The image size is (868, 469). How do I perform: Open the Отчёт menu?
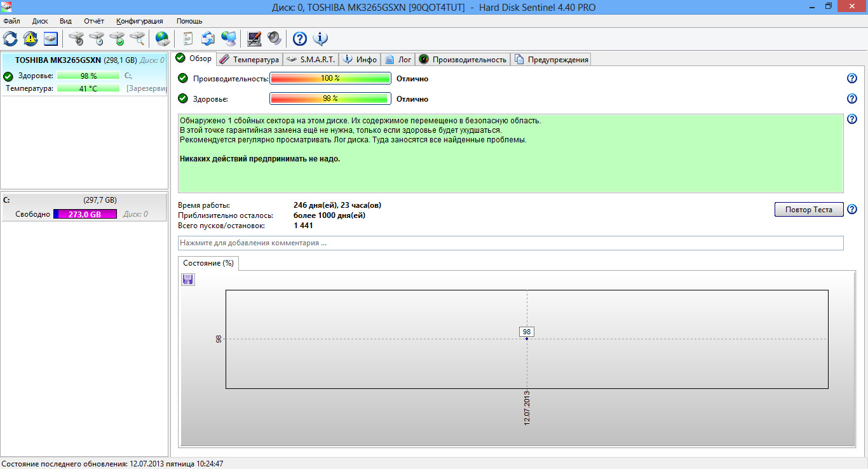[94, 21]
